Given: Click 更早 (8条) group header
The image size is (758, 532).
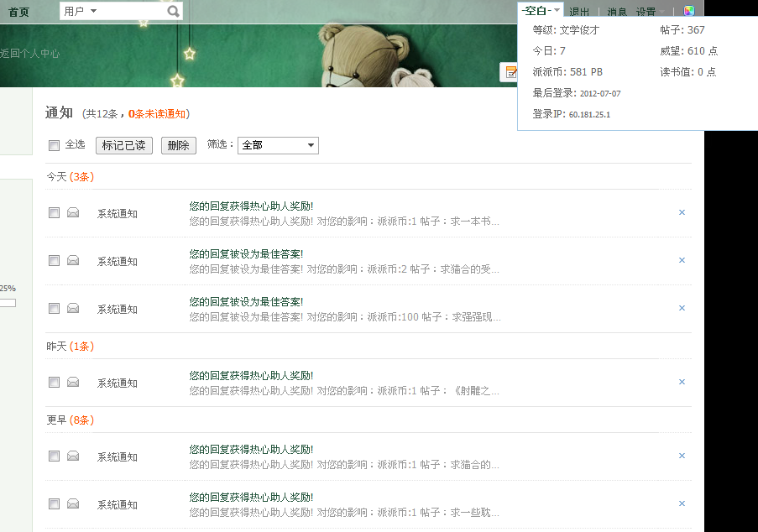Looking at the screenshot, I should click(x=71, y=420).
